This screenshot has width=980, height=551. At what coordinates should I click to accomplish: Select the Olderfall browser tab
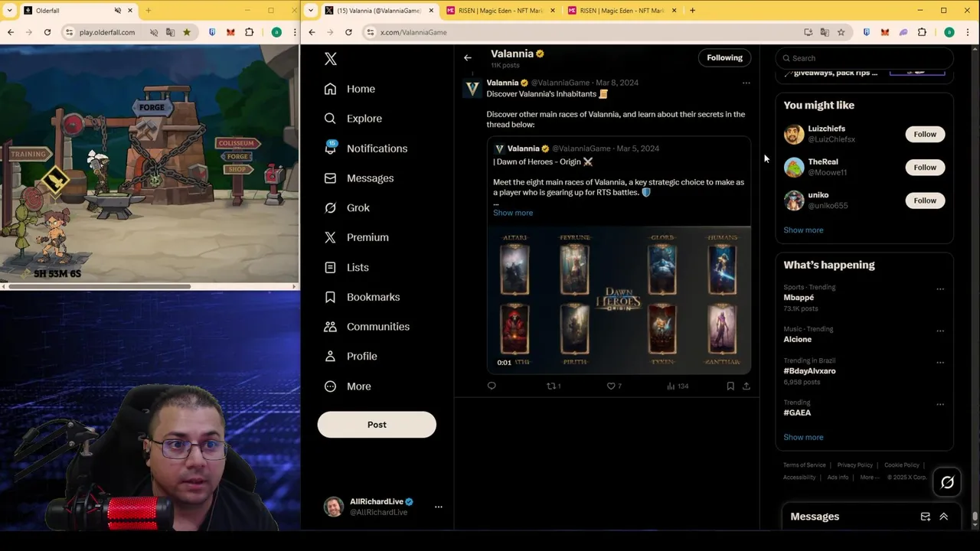click(x=77, y=11)
